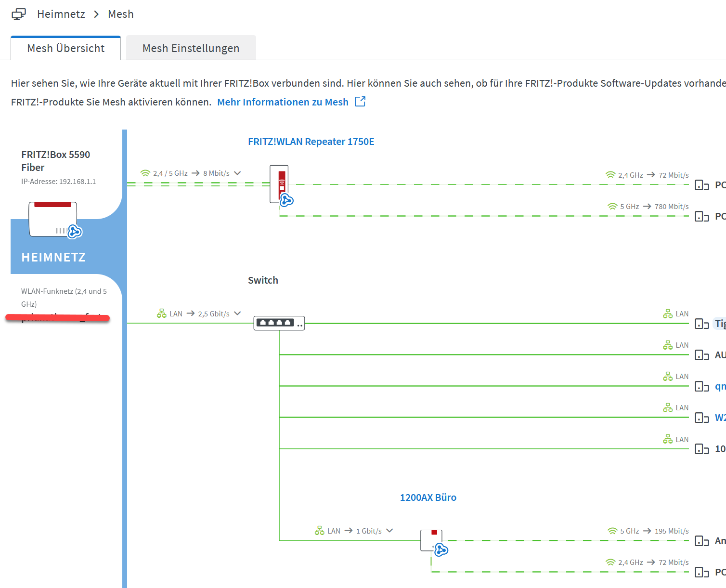Viewport: 726px width, 588px height.
Task: Click the HEIMNETZ label
Action: click(53, 257)
